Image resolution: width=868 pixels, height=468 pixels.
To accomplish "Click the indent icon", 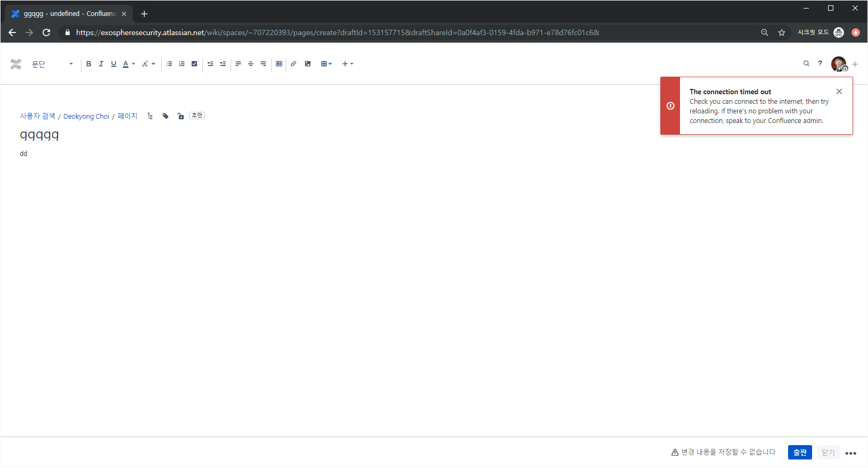I will click(223, 64).
